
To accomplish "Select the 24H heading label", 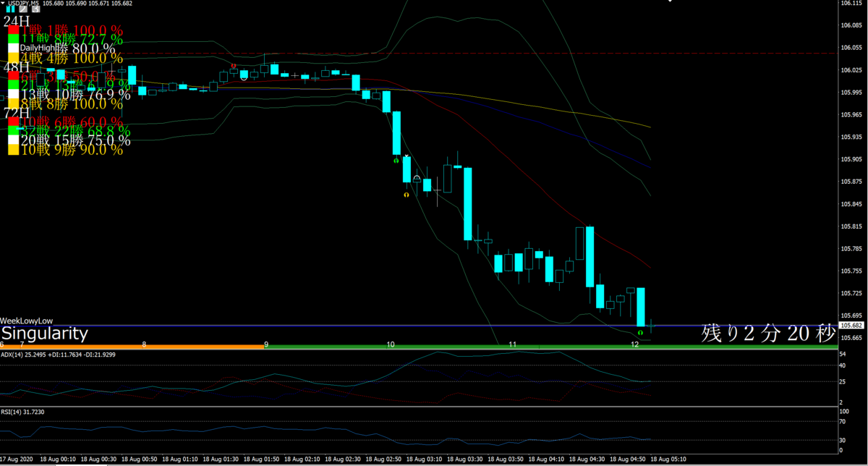I will click(17, 21).
